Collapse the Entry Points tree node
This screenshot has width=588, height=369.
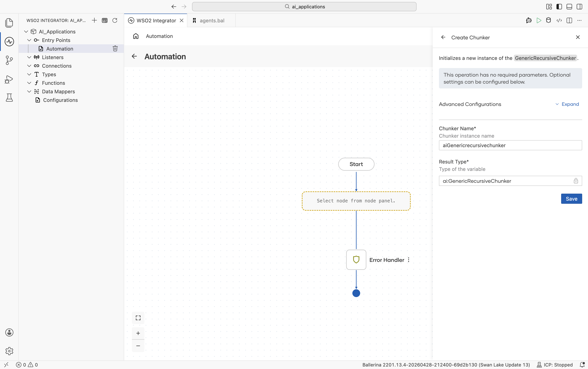click(29, 40)
